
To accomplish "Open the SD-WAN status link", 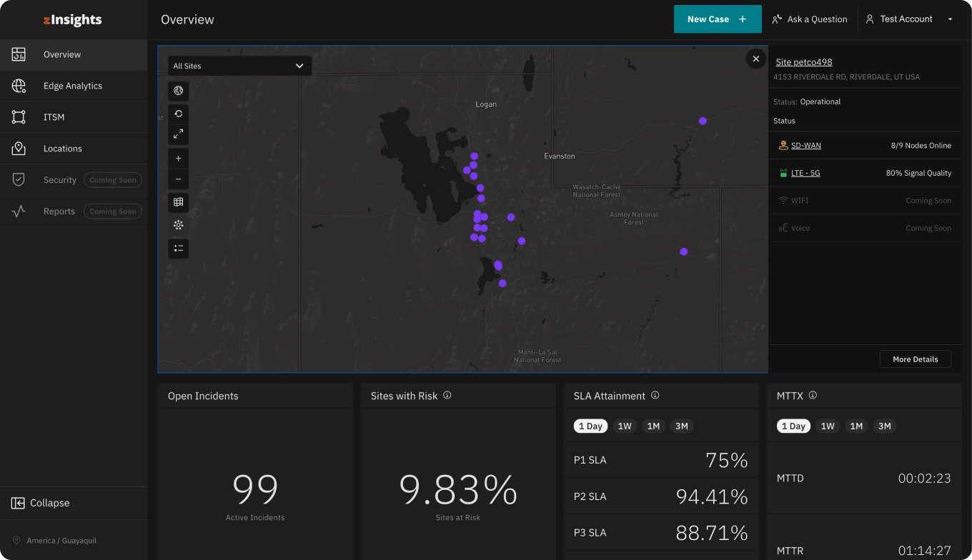I will click(806, 145).
